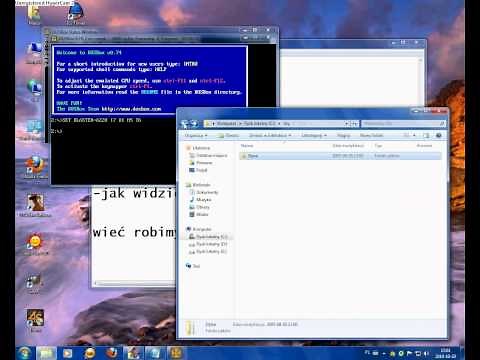This screenshot has height=360, width=480.
Task: Click Nowy folder in the Explorer toolbar
Action: 371,135
